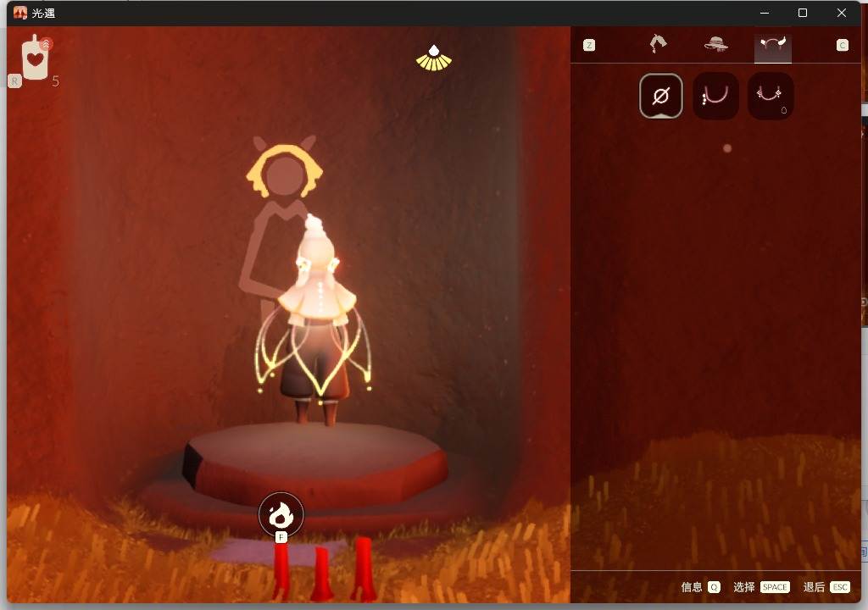Close the 光遇 game window

tap(842, 13)
